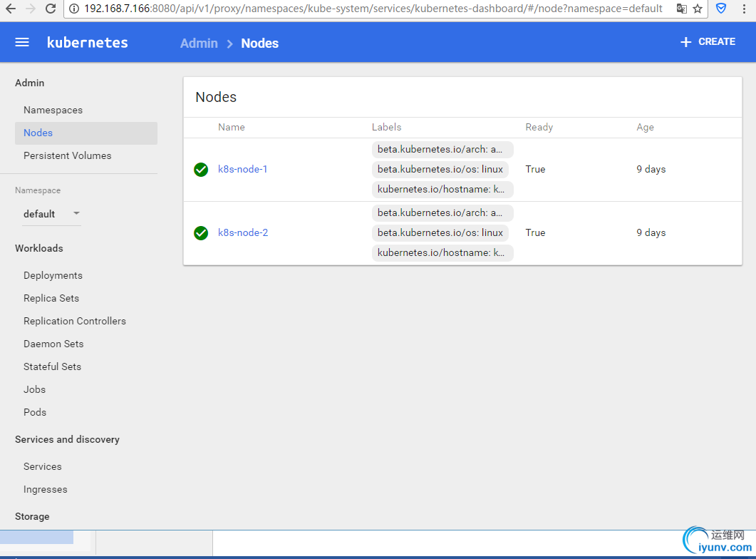The height and width of the screenshot is (559, 756).
Task: Open Services in sidebar
Action: 43,466
